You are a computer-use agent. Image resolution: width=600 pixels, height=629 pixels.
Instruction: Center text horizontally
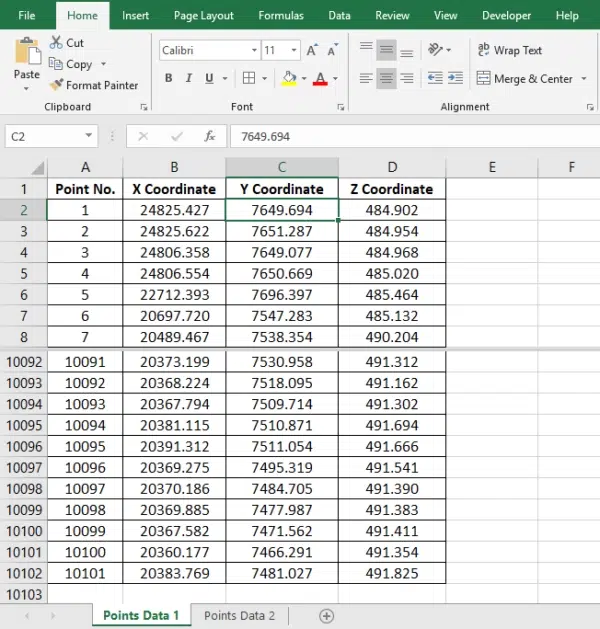pyautogui.click(x=386, y=78)
